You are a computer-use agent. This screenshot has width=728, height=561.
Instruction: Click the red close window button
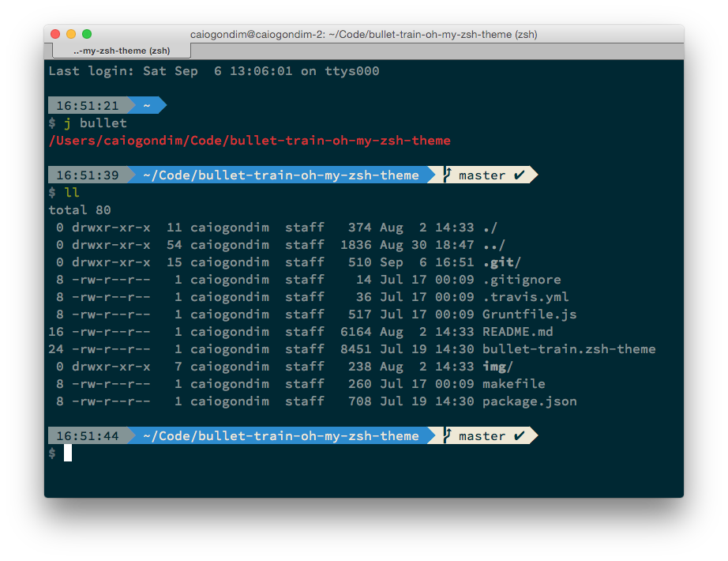(55, 34)
